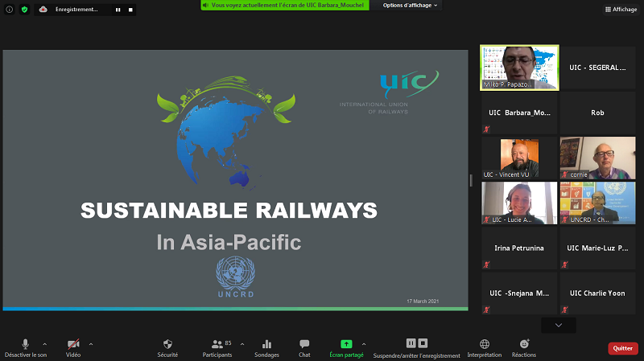Image resolution: width=644 pixels, height=361 pixels.
Task: Stop recording in the bottom toolbar
Action: click(x=423, y=343)
